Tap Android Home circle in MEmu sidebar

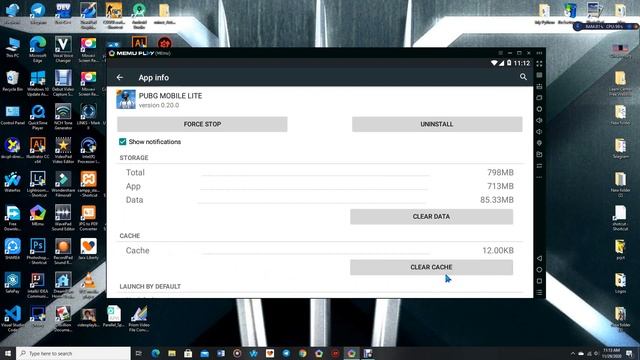click(539, 270)
